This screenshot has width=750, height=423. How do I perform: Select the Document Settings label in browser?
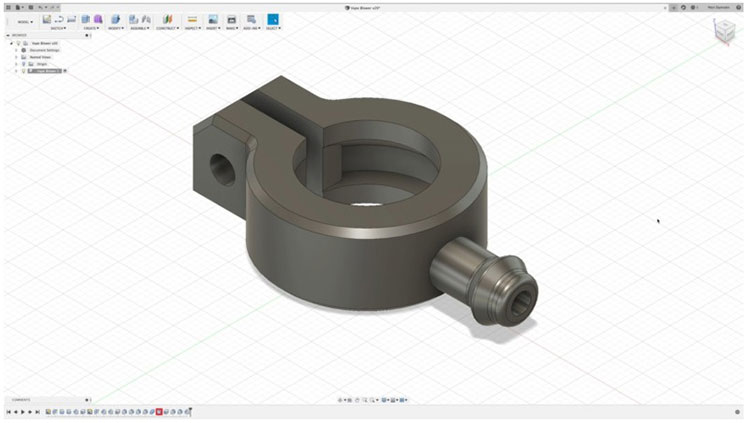coord(44,50)
